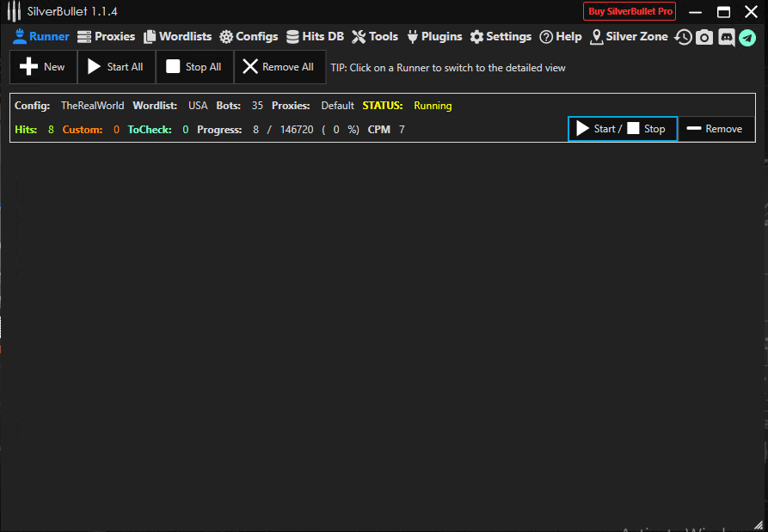Open the Proxies tab

pyautogui.click(x=107, y=37)
